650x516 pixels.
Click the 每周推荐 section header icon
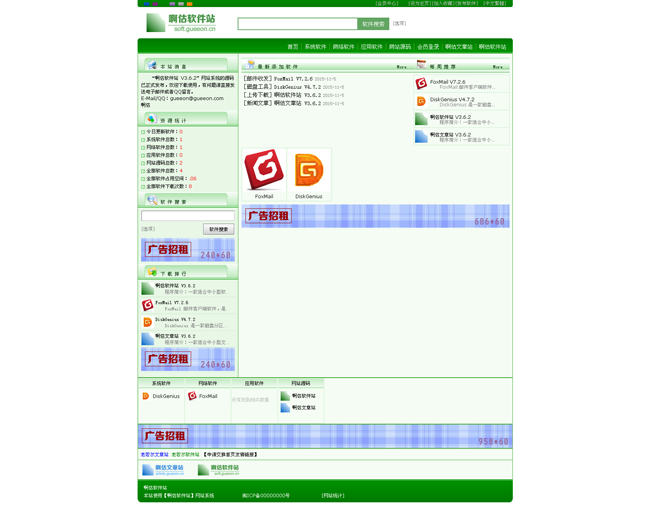pos(422,64)
